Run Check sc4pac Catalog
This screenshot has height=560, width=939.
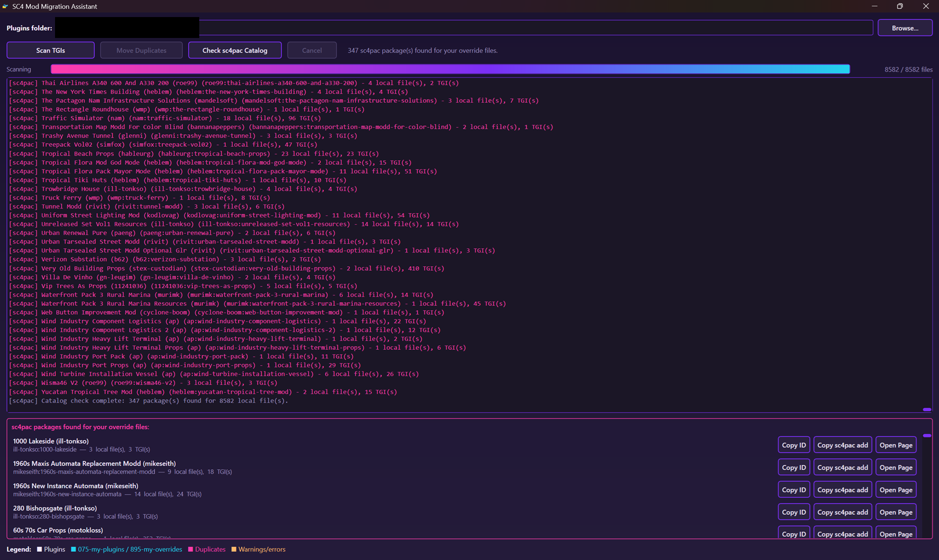click(x=235, y=50)
